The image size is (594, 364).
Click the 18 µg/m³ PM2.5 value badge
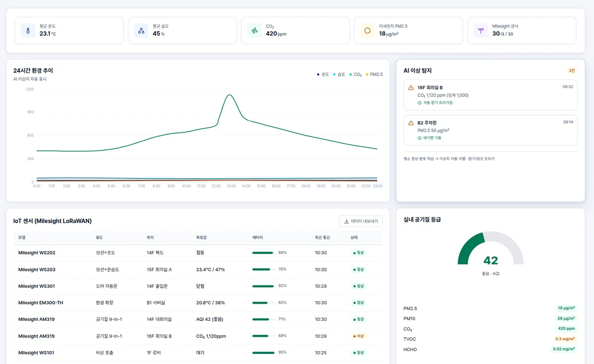(x=566, y=308)
